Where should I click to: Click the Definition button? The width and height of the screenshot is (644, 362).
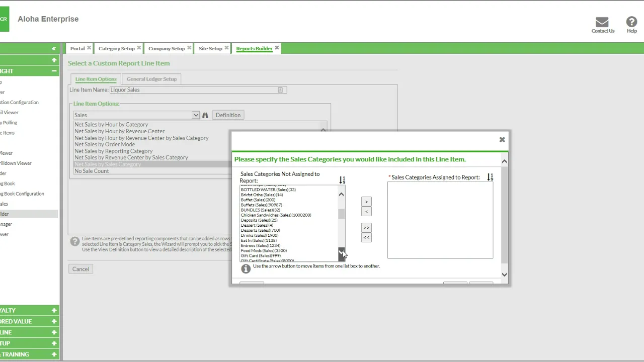pos(228,115)
